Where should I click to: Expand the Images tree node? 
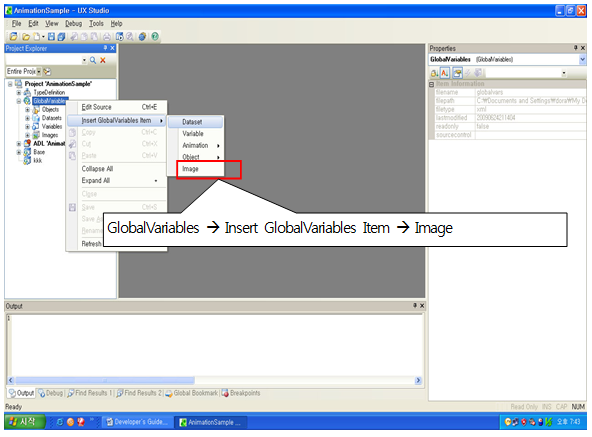[x=27, y=135]
